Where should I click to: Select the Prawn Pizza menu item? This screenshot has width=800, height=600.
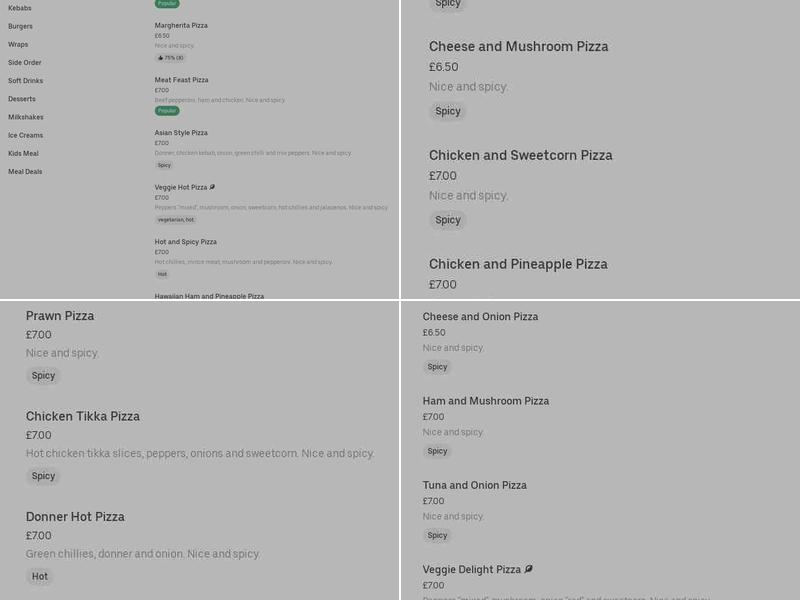click(60, 315)
